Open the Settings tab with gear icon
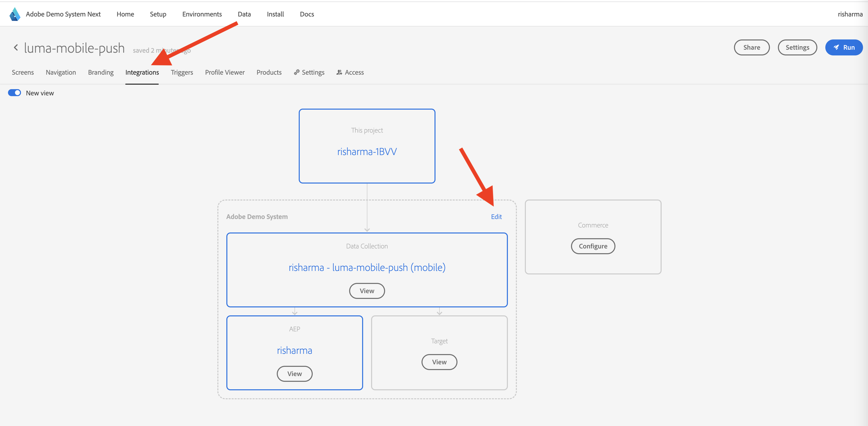 pyautogui.click(x=309, y=72)
